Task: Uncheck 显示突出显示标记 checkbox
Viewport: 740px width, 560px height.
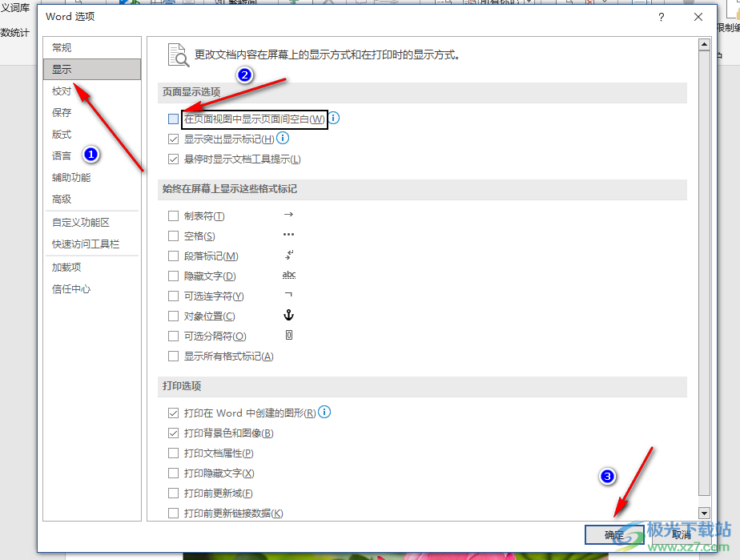Action: coord(173,139)
